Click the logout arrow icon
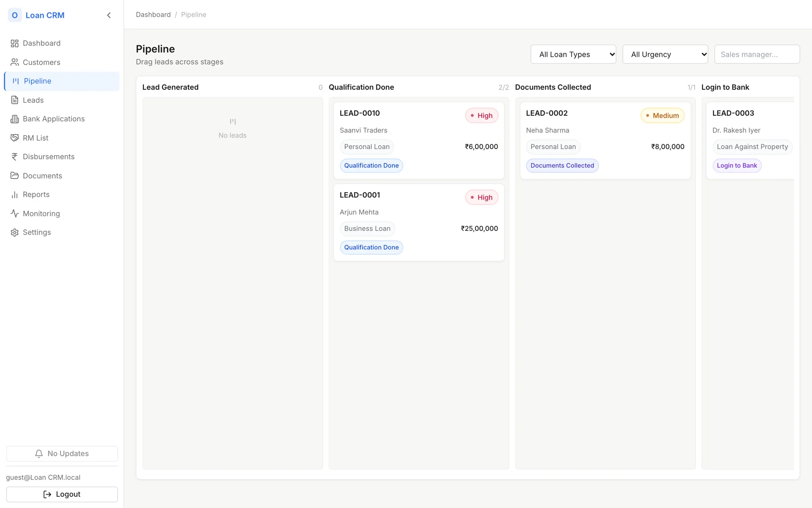The image size is (812, 508). [x=47, y=494]
